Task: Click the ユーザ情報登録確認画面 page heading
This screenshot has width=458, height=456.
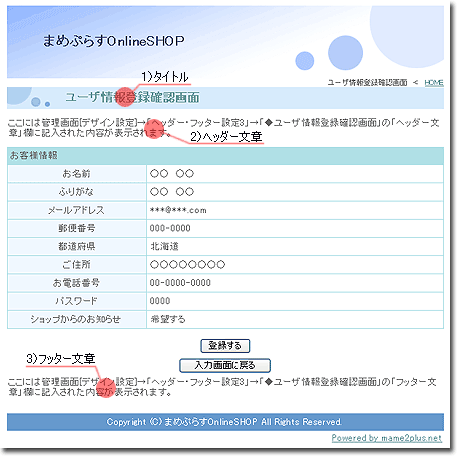Action: point(132,97)
